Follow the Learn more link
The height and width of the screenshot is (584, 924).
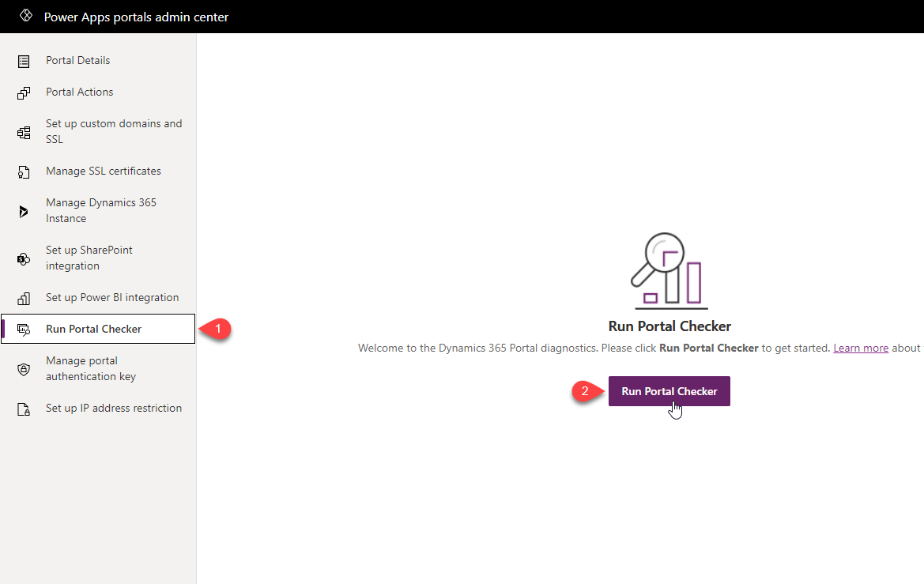tap(861, 348)
